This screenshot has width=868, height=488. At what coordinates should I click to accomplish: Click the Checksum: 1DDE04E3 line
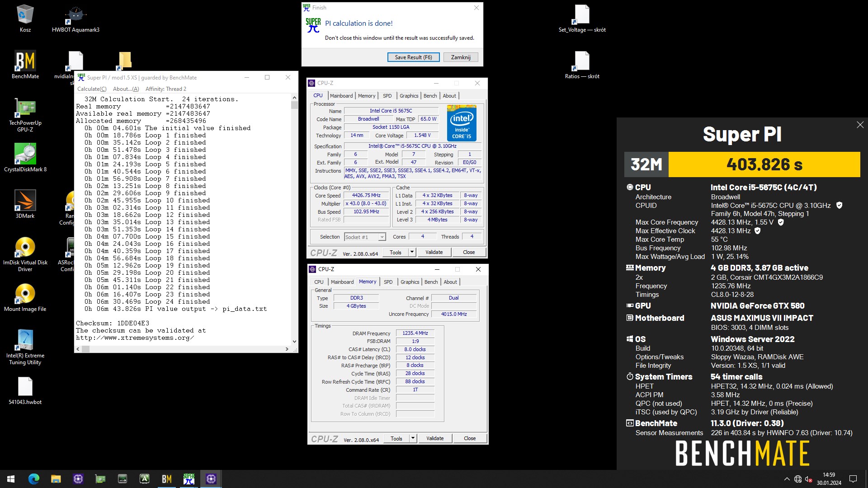coord(113,323)
